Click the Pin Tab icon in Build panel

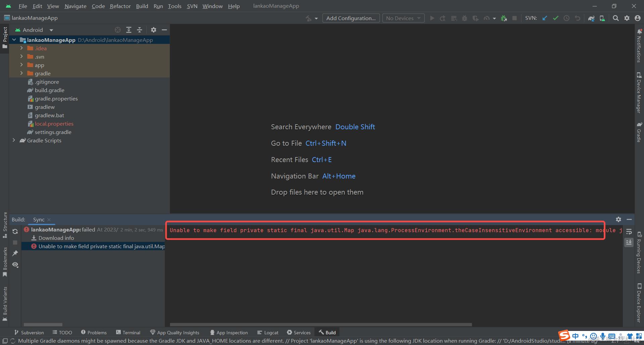(x=15, y=253)
